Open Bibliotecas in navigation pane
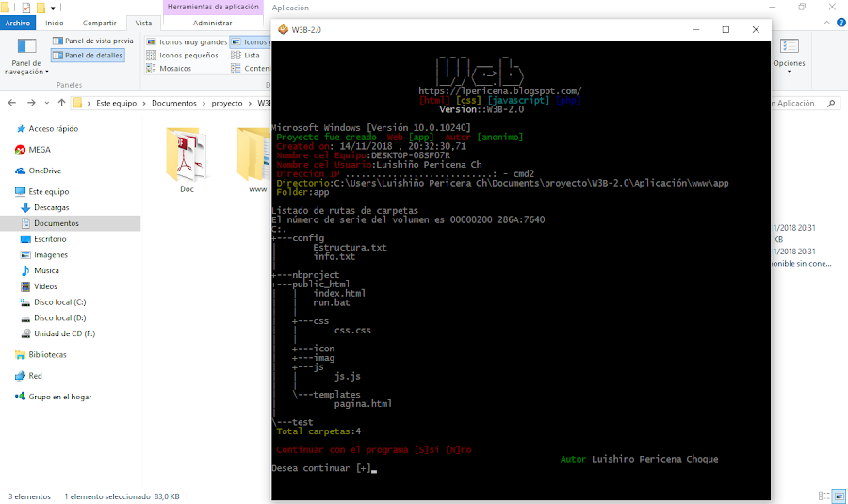The width and height of the screenshot is (848, 504). tap(41, 355)
